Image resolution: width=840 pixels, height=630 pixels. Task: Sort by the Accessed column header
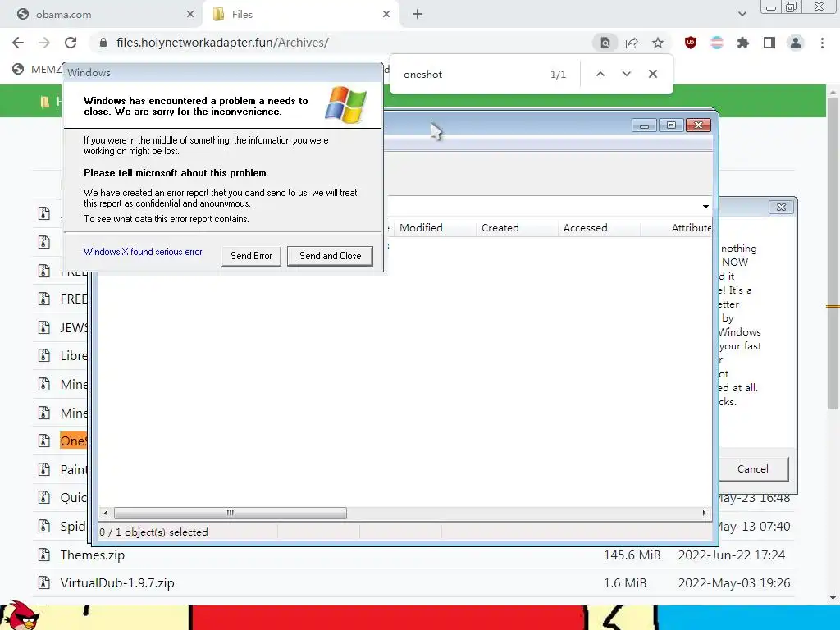click(599, 228)
